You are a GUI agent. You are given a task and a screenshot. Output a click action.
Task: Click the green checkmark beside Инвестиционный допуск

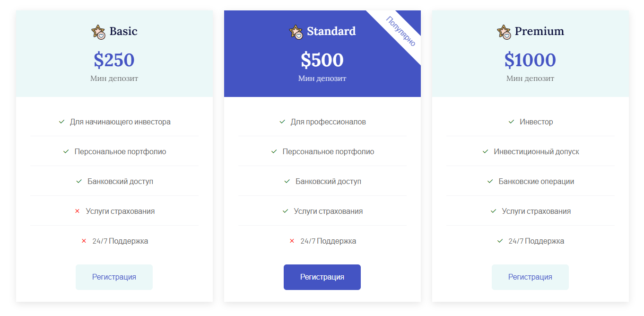pos(485,151)
